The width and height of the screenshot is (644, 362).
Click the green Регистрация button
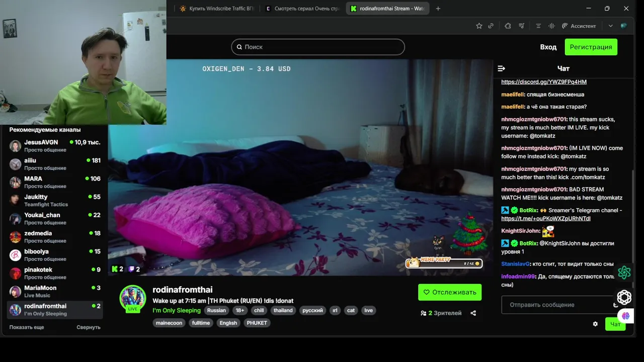(591, 47)
